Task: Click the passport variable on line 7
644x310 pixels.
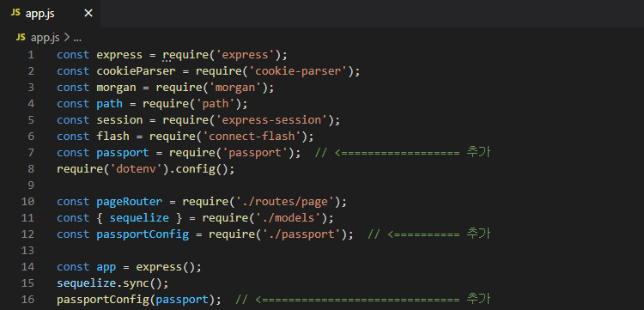Action: coord(123,153)
